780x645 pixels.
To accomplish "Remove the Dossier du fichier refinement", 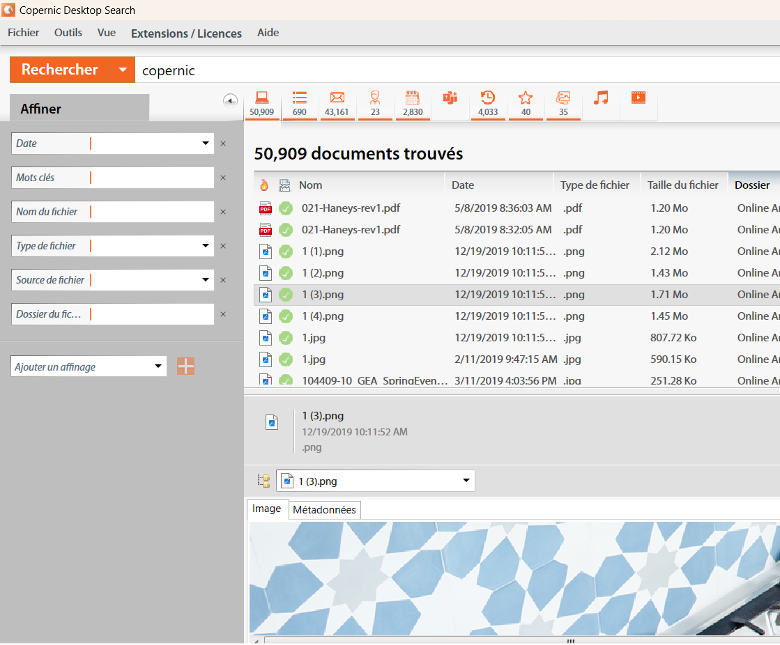I will pos(223,315).
